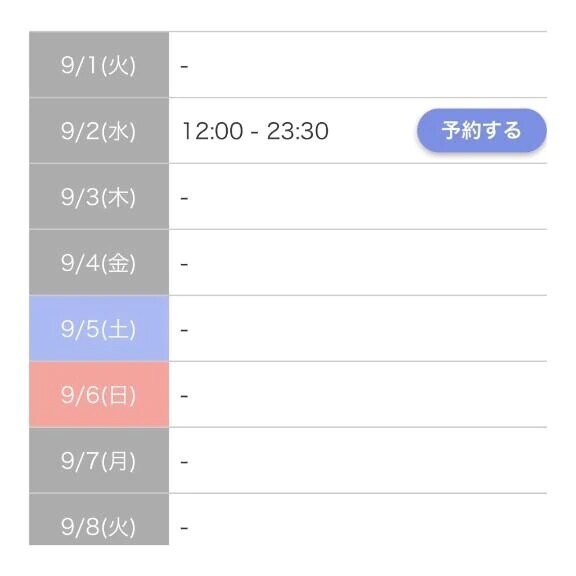Click the 12:00 - 23:30 time slot text
Screen dimensions: 576x576
255,131
